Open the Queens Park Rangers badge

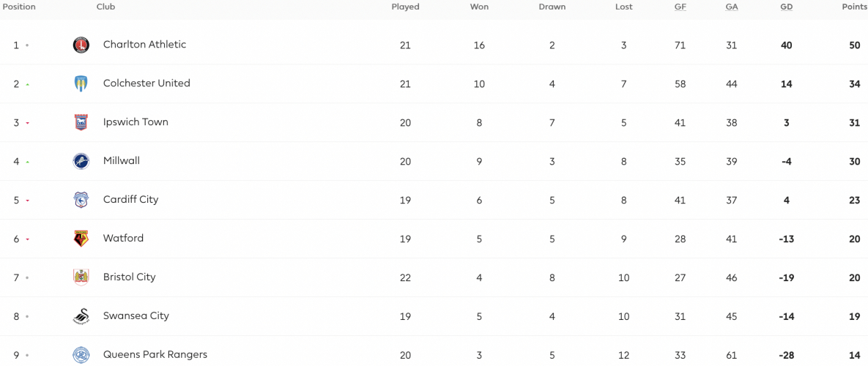(x=81, y=355)
